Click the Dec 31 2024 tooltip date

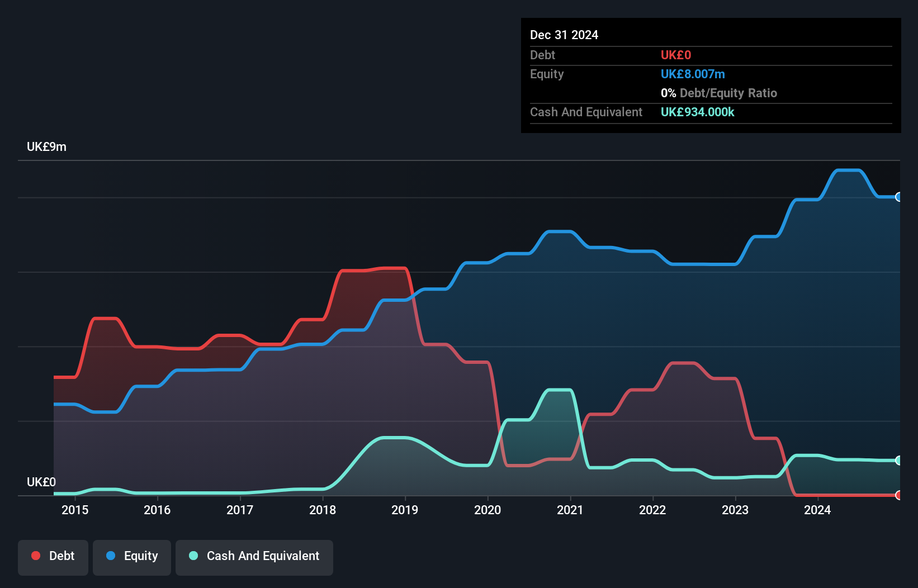tap(564, 35)
